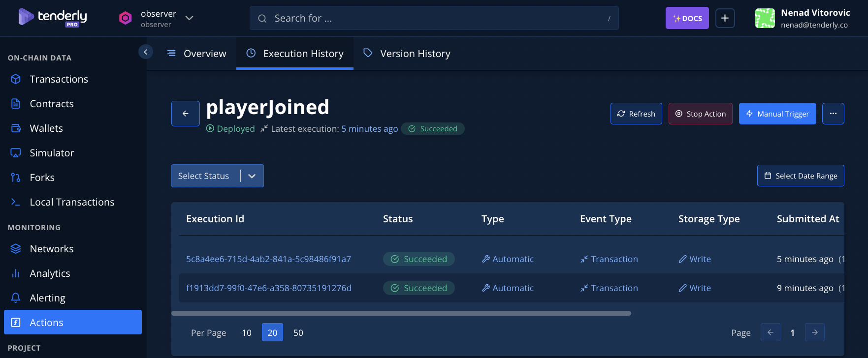Click the Type column header
The width and height of the screenshot is (868, 358).
(x=492, y=219)
